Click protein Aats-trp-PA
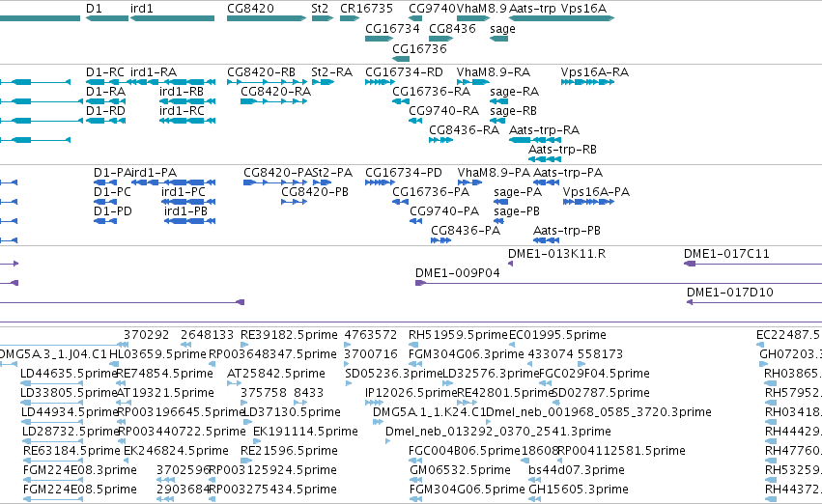The height and width of the screenshot is (504, 822). pyautogui.click(x=568, y=173)
